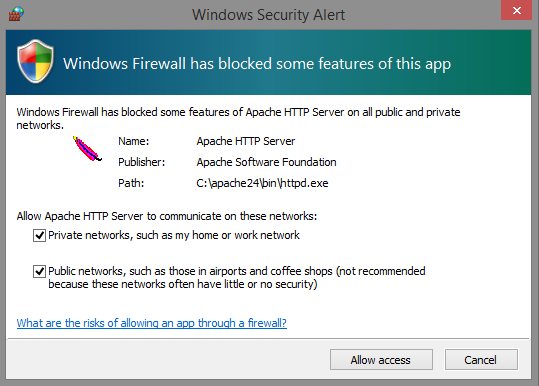This screenshot has height=386, width=539.
Task: Click the Windows Security Alert title text
Action: click(268, 15)
